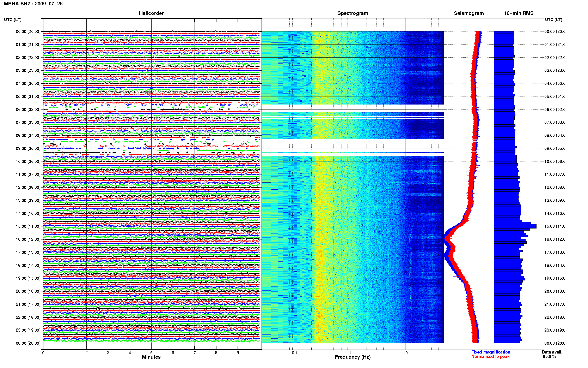
Task: Click the left 20:00 (16:00) time label
Action: 28,291
